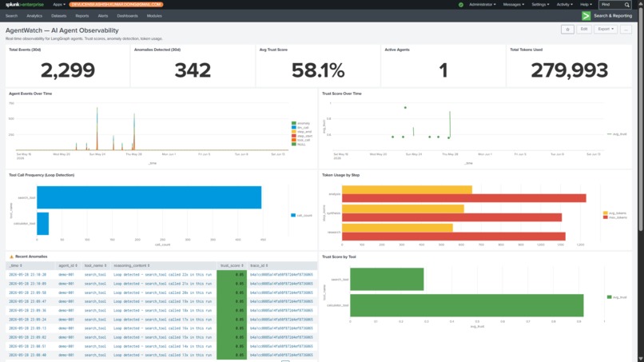Click the green health status indicator icon
Image resolution: width=644 pixels, height=362 pixels.
click(x=461, y=5)
